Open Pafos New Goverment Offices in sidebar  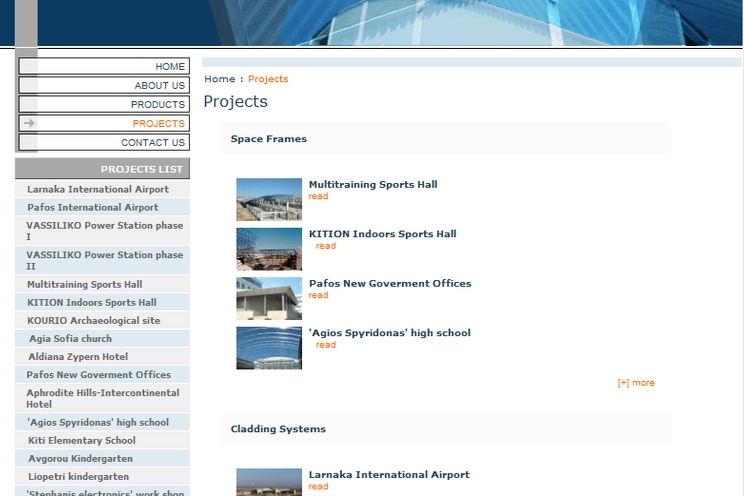102,374
